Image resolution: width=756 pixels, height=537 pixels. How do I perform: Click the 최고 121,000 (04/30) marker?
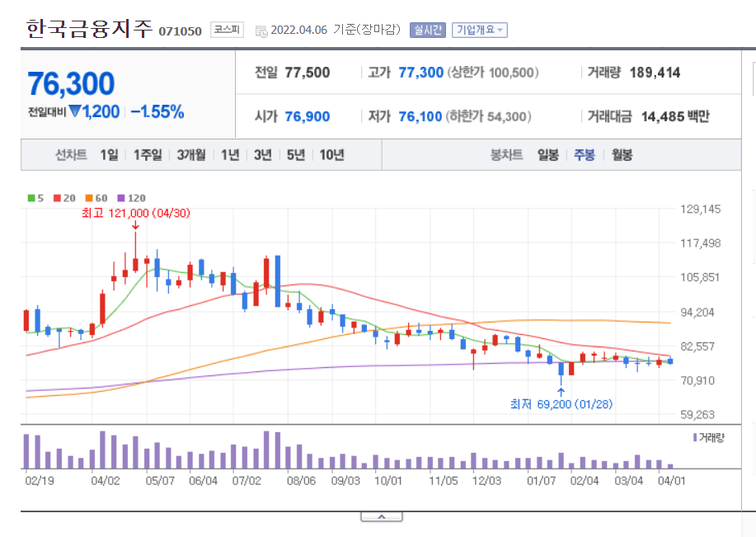(135, 213)
